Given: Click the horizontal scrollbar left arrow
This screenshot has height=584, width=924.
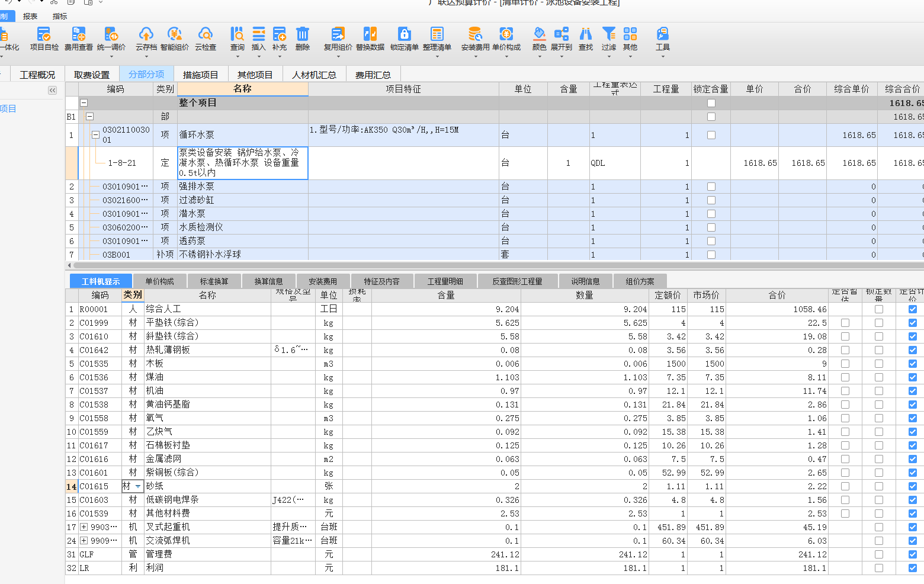Looking at the screenshot, I should [69, 265].
